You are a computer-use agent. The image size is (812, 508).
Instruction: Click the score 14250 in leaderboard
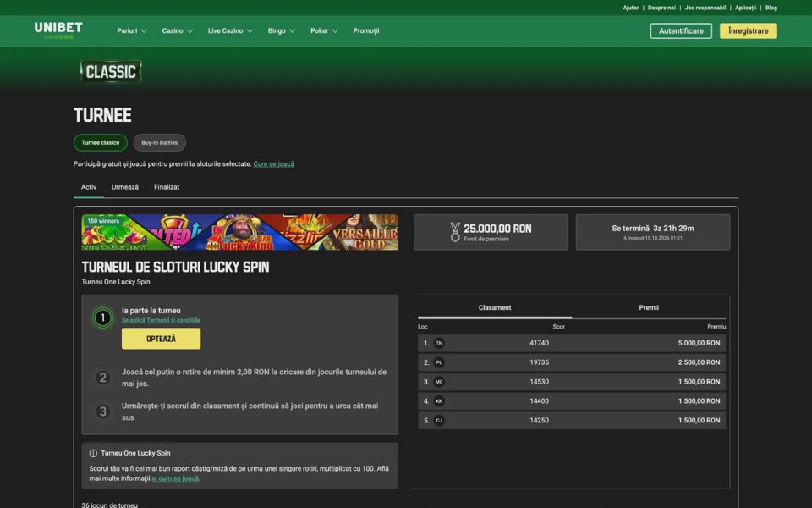coord(539,421)
